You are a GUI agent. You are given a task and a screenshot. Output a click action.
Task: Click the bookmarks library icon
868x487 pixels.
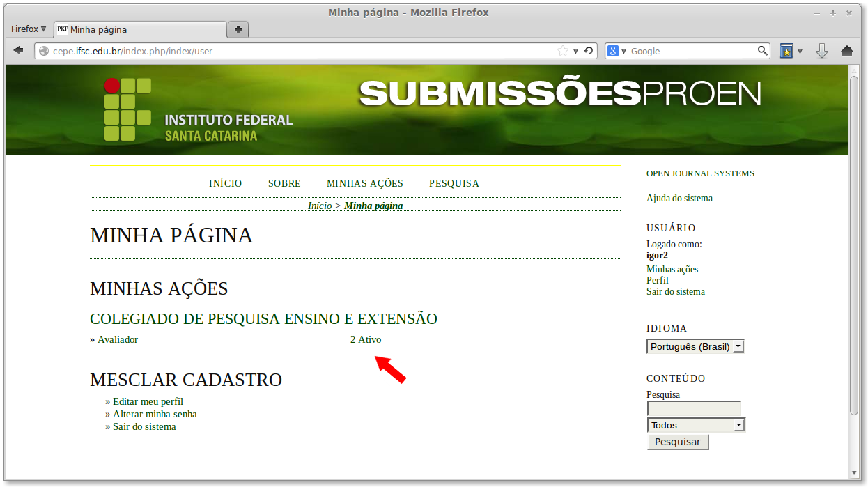click(x=786, y=50)
